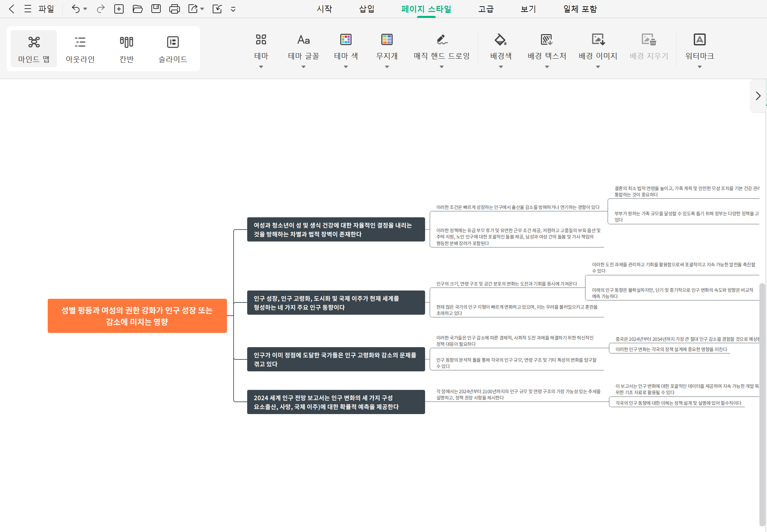Expand the 매직 핸드 드로잉 dropdown arrow

[442, 67]
